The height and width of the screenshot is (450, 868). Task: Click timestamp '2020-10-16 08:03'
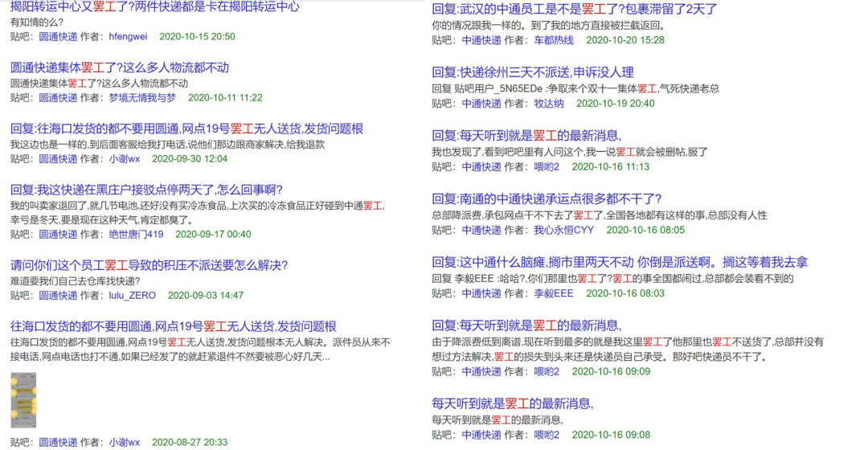[x=625, y=293]
